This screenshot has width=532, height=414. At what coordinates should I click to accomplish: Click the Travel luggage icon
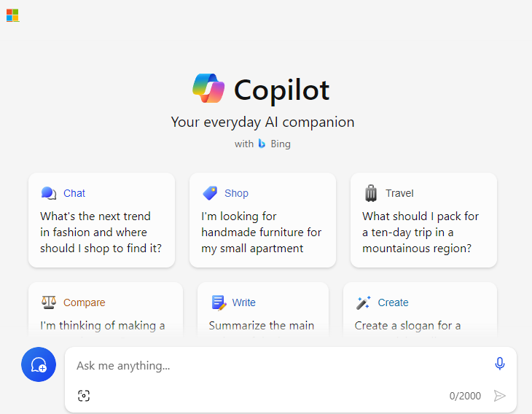pyautogui.click(x=371, y=193)
